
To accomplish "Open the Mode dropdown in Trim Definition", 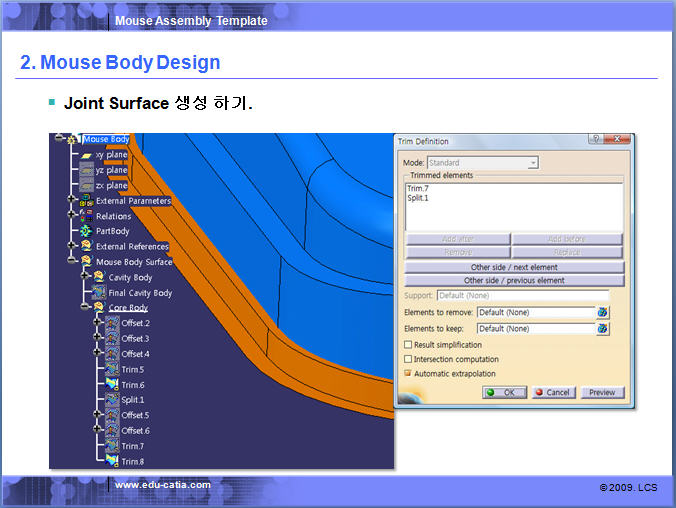I will point(483,162).
